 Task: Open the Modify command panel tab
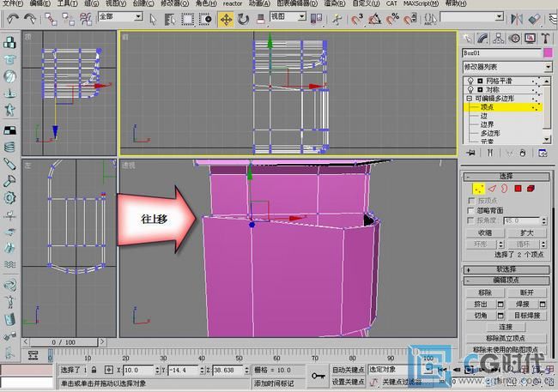(x=482, y=38)
